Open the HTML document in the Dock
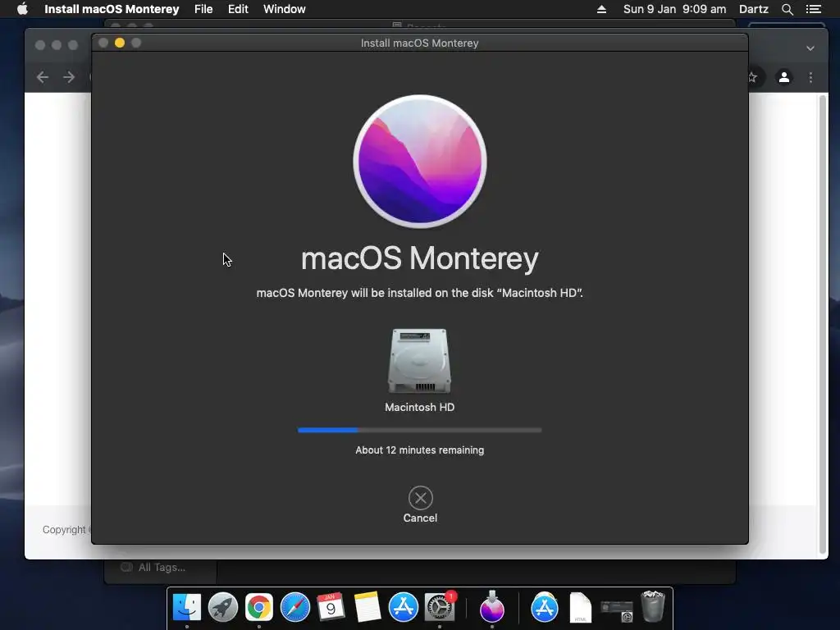The height and width of the screenshot is (630, 840). click(x=580, y=607)
